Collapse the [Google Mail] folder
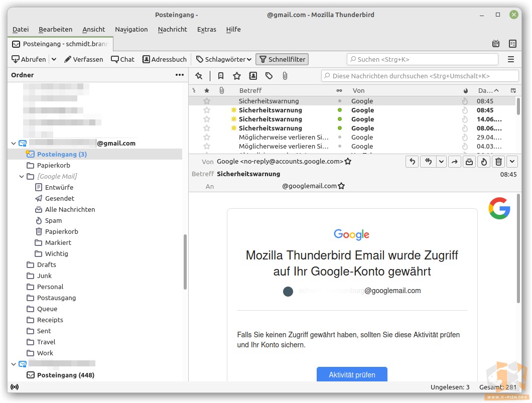Screen dimensions: 532x403 click(x=22, y=176)
